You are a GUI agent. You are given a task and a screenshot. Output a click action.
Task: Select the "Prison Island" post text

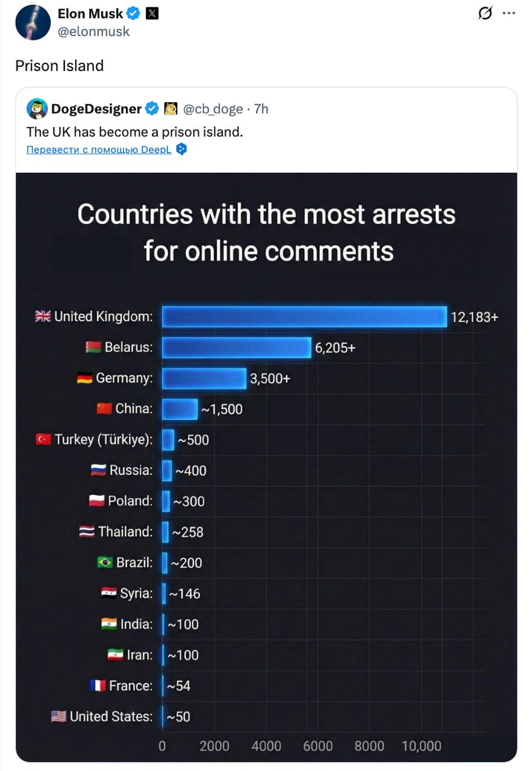coord(60,66)
